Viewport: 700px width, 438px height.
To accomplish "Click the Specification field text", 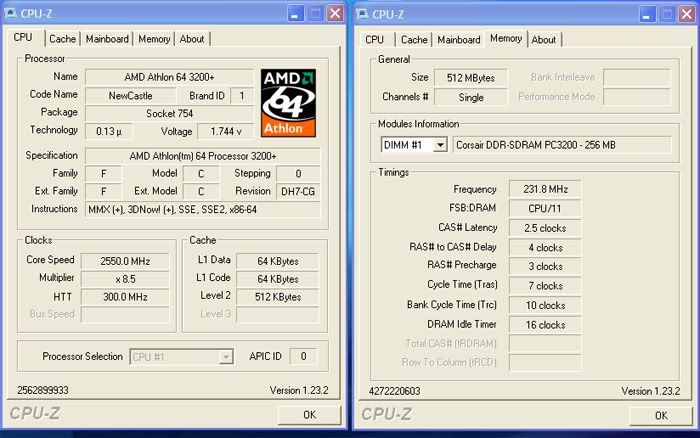I will point(203,156).
